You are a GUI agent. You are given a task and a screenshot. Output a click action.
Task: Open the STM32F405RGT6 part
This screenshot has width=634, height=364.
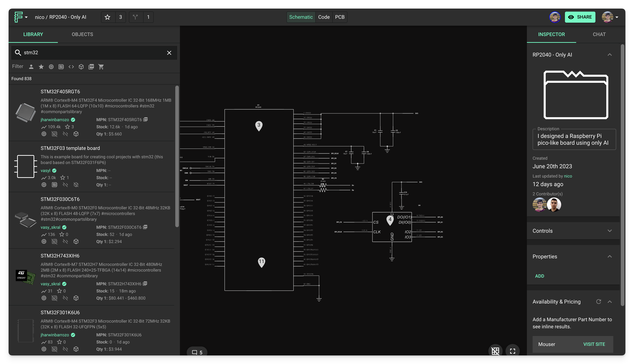coord(60,92)
